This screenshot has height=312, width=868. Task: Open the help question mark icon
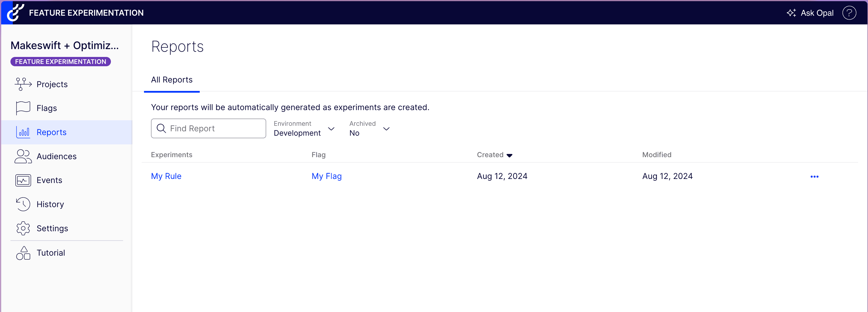(849, 13)
